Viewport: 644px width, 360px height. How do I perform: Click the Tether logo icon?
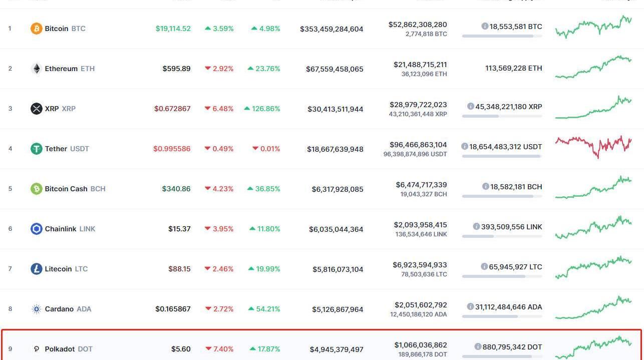37,149
